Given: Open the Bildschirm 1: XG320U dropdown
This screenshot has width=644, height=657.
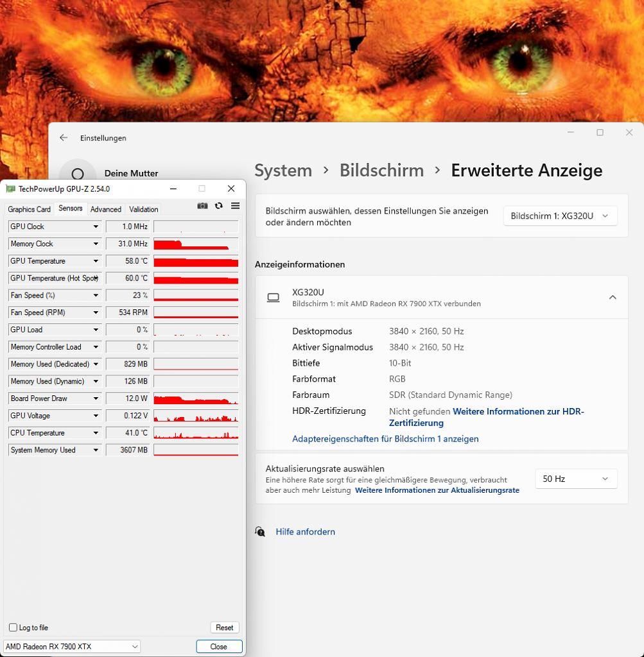Looking at the screenshot, I should (560, 216).
